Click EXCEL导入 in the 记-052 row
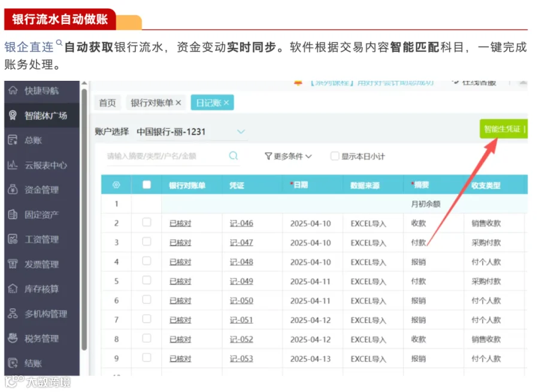The width and height of the screenshot is (539, 392). click(368, 339)
